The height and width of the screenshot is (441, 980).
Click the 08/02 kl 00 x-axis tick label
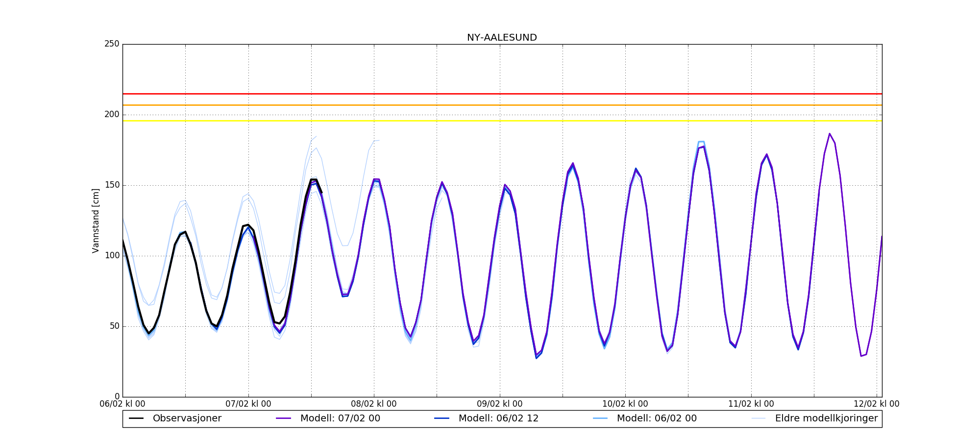(374, 404)
